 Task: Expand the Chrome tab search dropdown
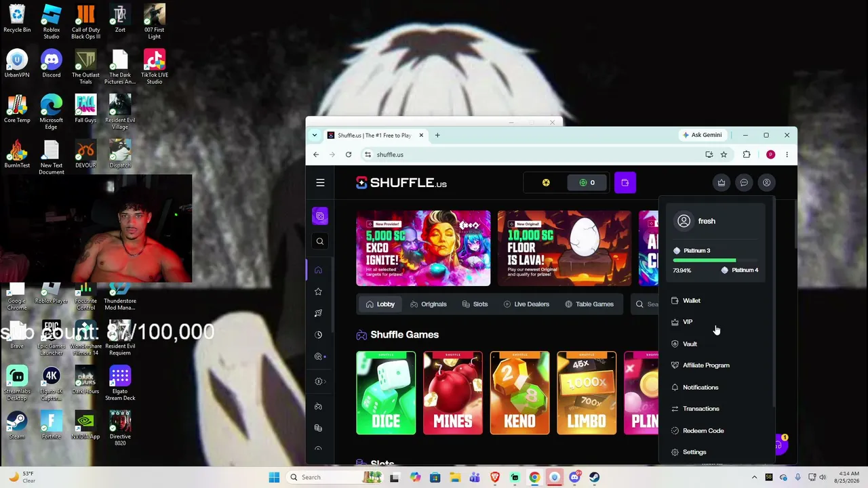click(315, 135)
